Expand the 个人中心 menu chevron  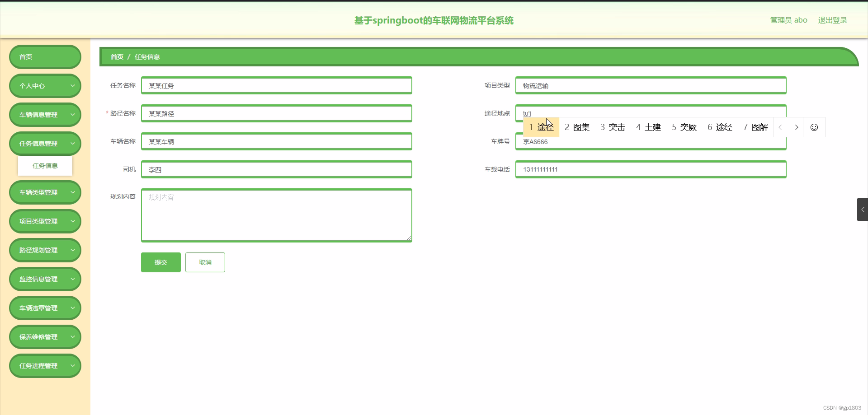coord(72,85)
